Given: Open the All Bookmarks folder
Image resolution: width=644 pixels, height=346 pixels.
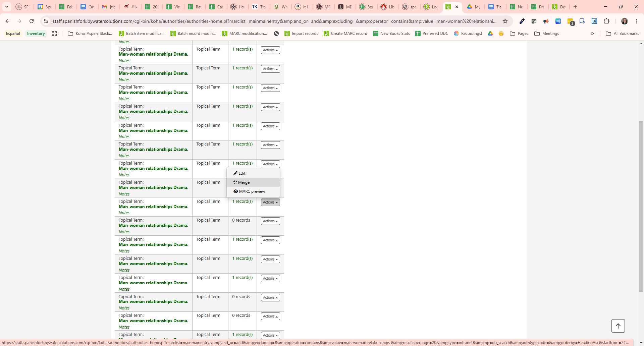Looking at the screenshot, I should pyautogui.click(x=623, y=34).
